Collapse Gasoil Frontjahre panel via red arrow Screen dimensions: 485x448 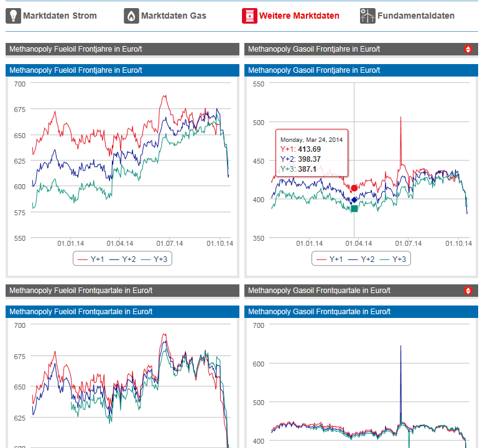click(x=468, y=49)
